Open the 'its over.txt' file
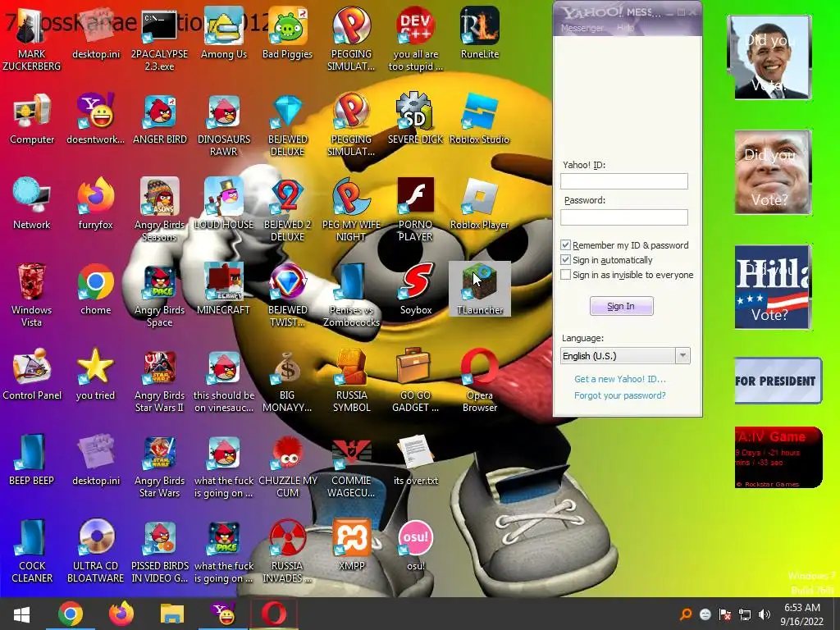 coord(415,460)
